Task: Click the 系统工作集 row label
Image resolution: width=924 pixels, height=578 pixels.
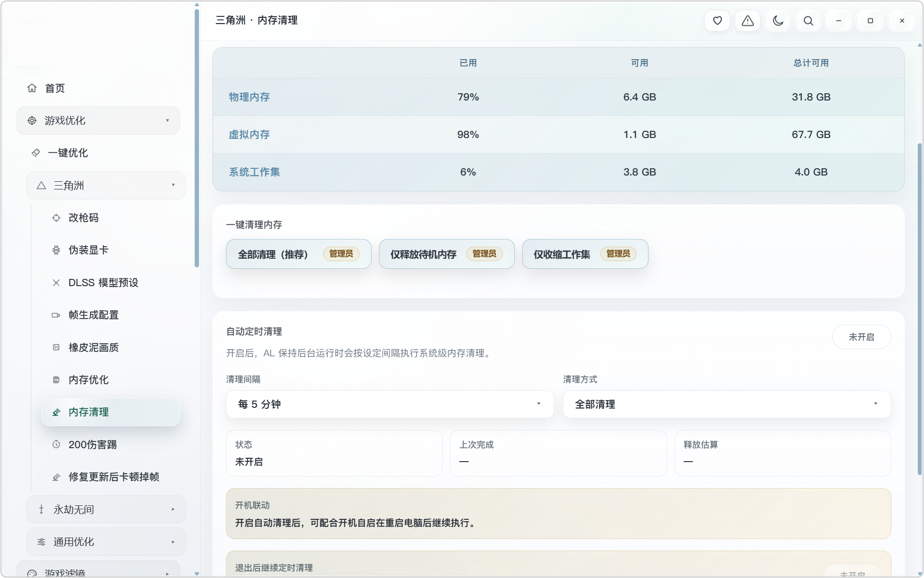Action: click(x=254, y=172)
